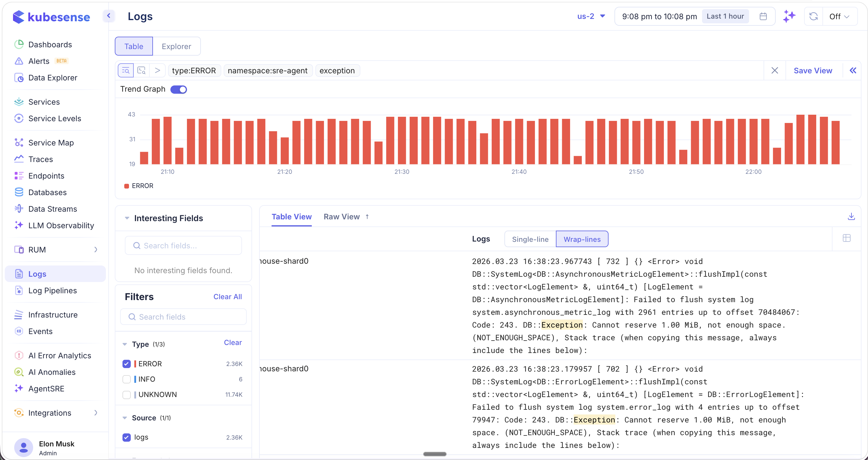This screenshot has height=460, width=868.
Task: Switch to Raw View
Action: (x=341, y=216)
